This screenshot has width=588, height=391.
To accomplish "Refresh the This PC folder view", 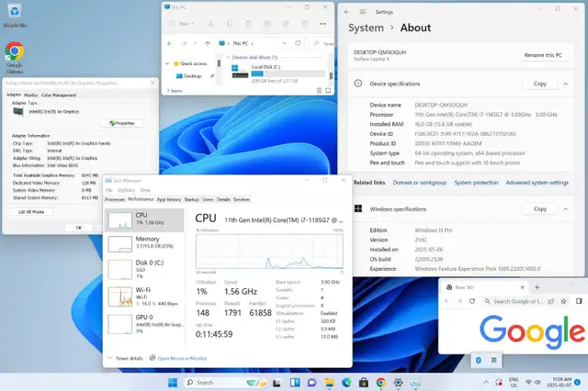I will pos(298,43).
